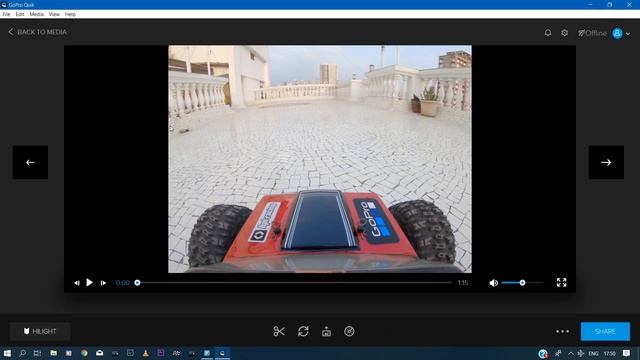This screenshot has height=360, width=640.
Task: Open notifications bell
Action: (548, 32)
